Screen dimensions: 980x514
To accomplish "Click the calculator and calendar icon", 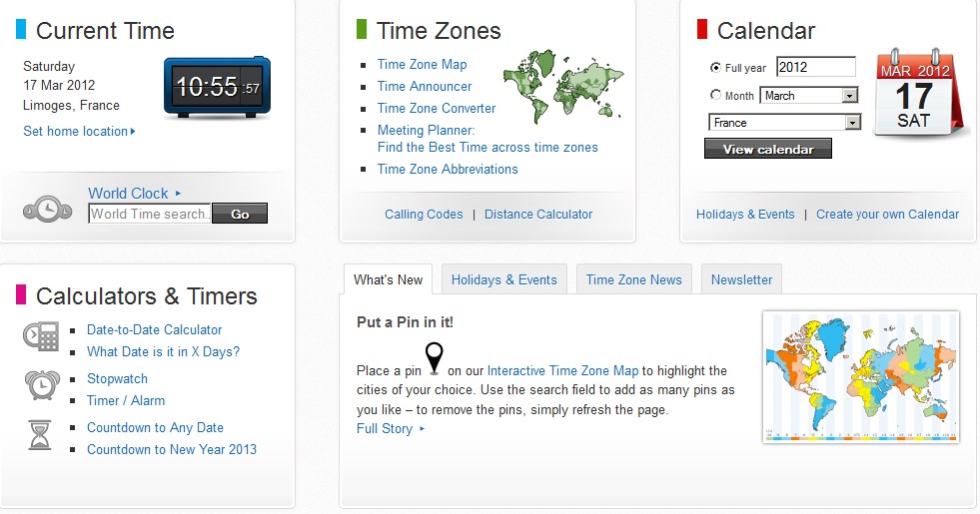I will click(41, 337).
